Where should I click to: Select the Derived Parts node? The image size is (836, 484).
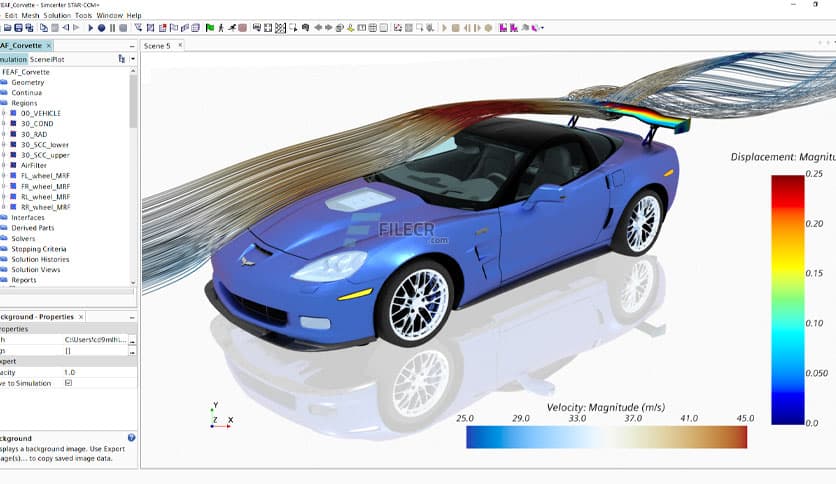click(33, 228)
